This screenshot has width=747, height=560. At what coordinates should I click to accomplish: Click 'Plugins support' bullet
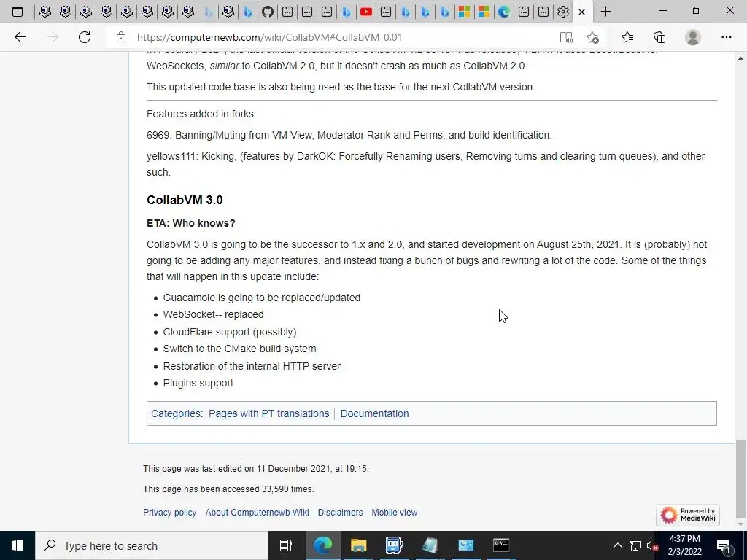pyautogui.click(x=198, y=383)
